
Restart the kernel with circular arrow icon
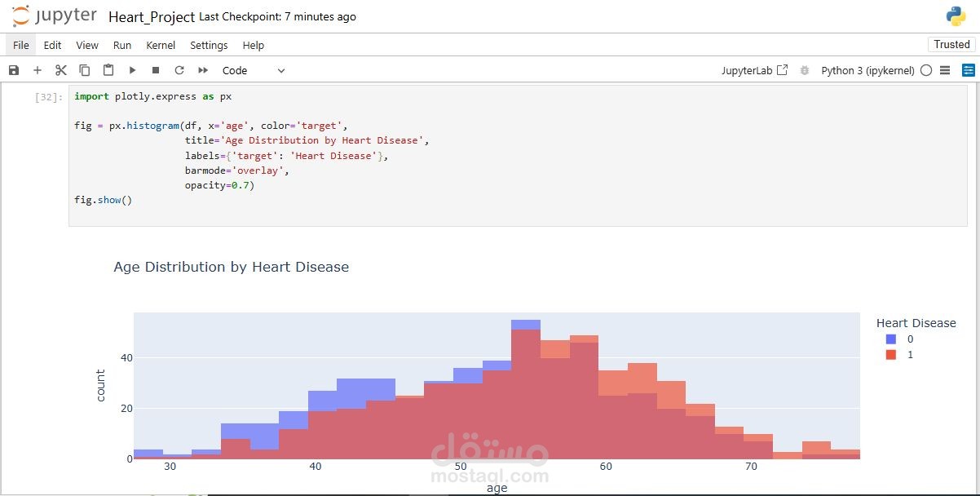(179, 70)
